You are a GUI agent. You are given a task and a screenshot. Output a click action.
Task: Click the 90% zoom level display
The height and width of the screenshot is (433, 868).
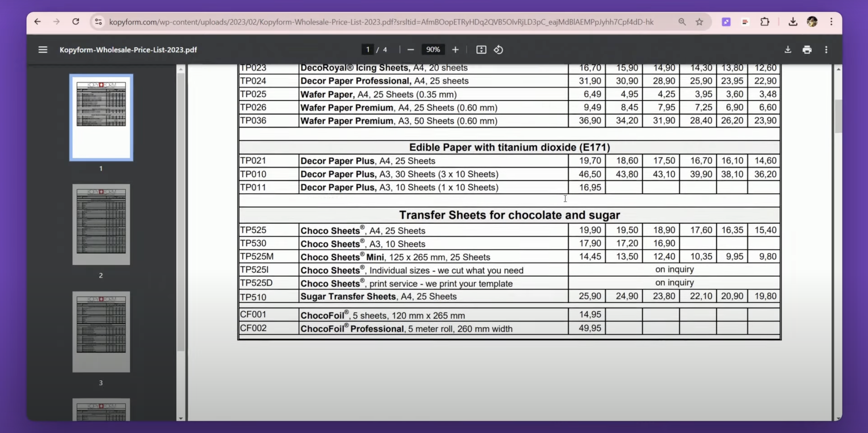point(433,50)
